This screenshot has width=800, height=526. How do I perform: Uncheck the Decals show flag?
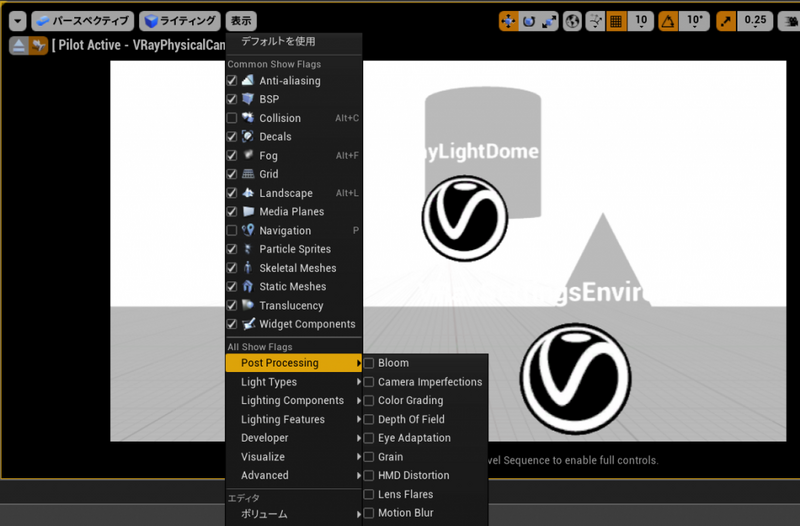pos(232,137)
